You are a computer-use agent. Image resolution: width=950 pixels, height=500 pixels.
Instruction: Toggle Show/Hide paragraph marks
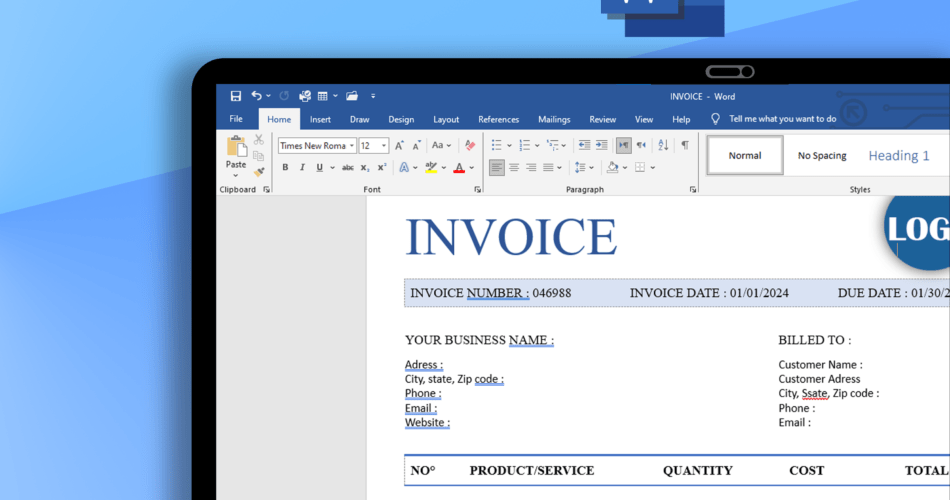pos(685,145)
